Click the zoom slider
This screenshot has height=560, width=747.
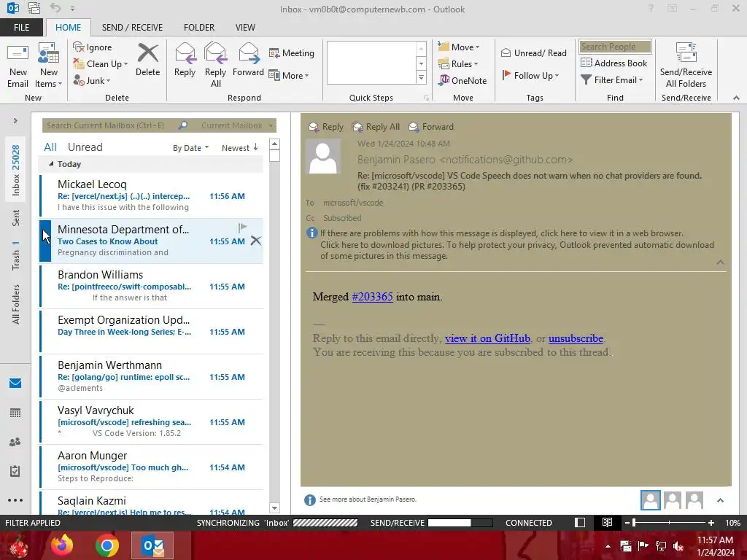click(670, 523)
